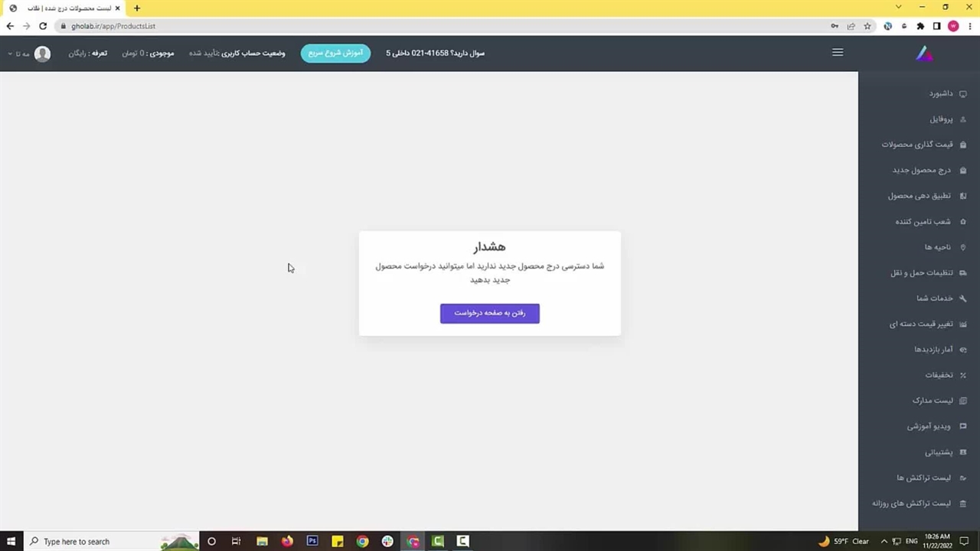Click the Gholab logo icon
Screen dimensions: 980x551
[924, 54]
